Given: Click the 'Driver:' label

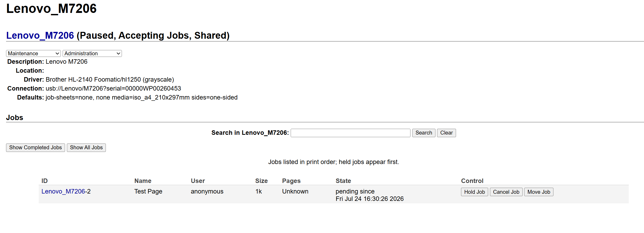Looking at the screenshot, I should click(x=34, y=80).
